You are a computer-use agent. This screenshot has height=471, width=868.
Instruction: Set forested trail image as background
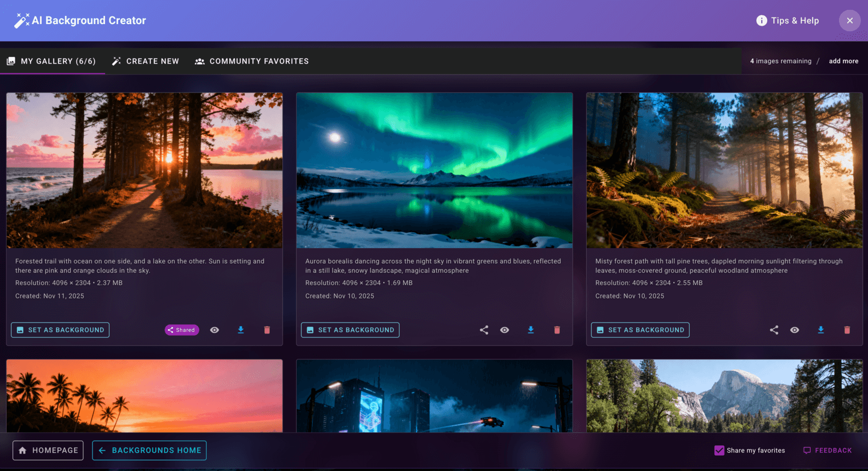point(60,330)
